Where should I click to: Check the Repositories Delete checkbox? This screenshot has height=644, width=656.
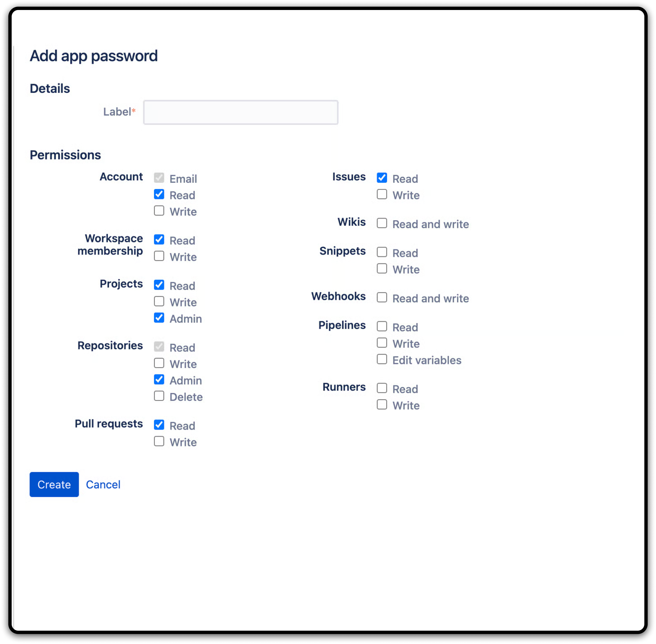159,396
